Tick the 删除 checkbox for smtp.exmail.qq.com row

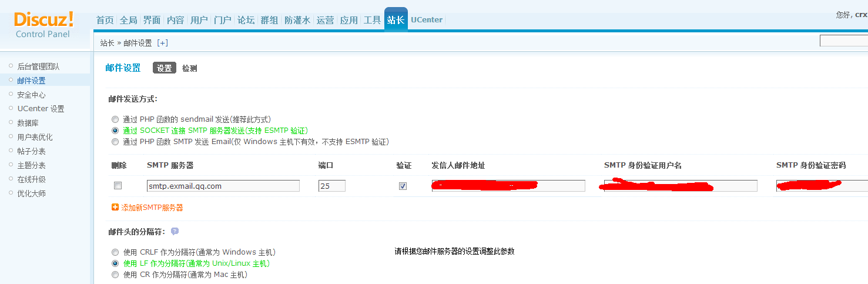118,186
